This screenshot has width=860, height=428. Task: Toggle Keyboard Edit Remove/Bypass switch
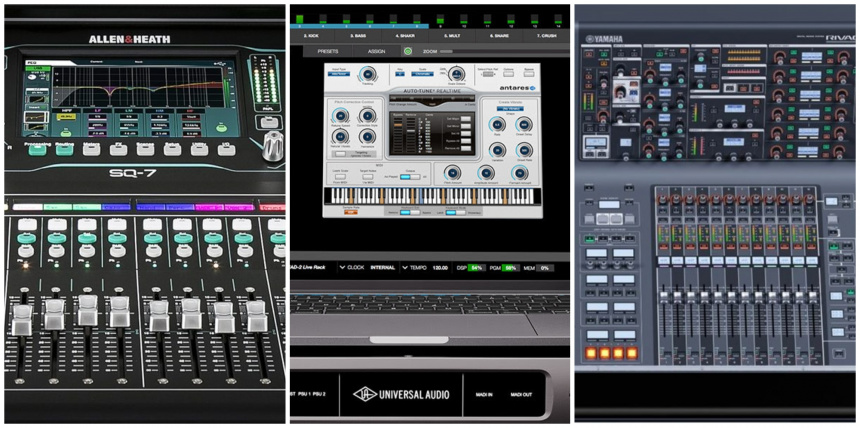410,212
